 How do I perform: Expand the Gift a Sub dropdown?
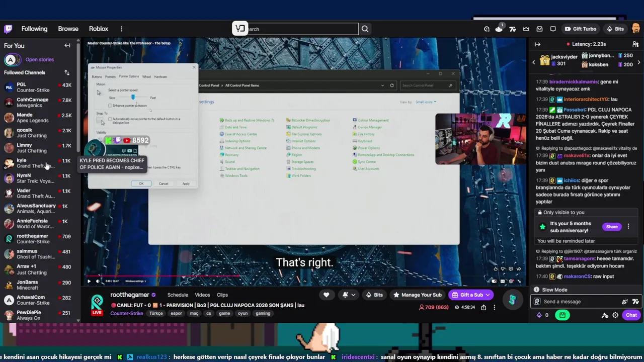(x=488, y=295)
